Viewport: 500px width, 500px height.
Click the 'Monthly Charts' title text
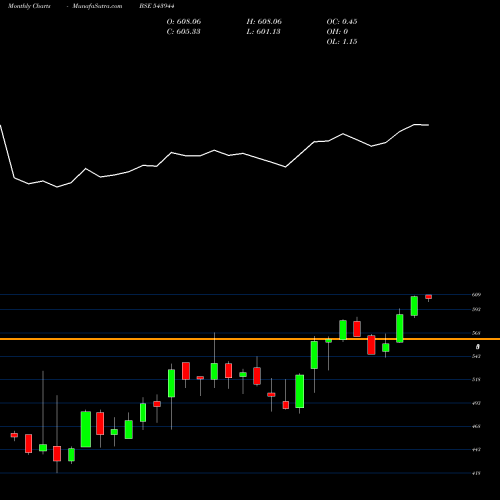click(x=29, y=6)
